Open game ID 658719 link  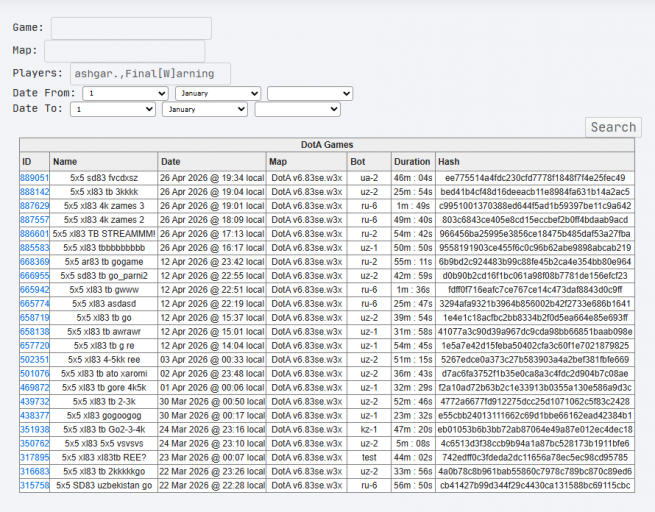pos(35,318)
